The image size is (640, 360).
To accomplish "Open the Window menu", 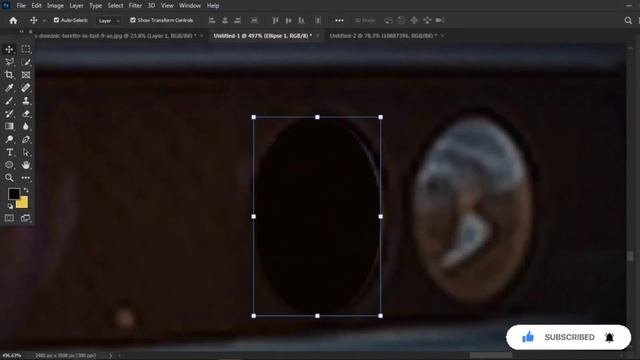I will [x=190, y=6].
